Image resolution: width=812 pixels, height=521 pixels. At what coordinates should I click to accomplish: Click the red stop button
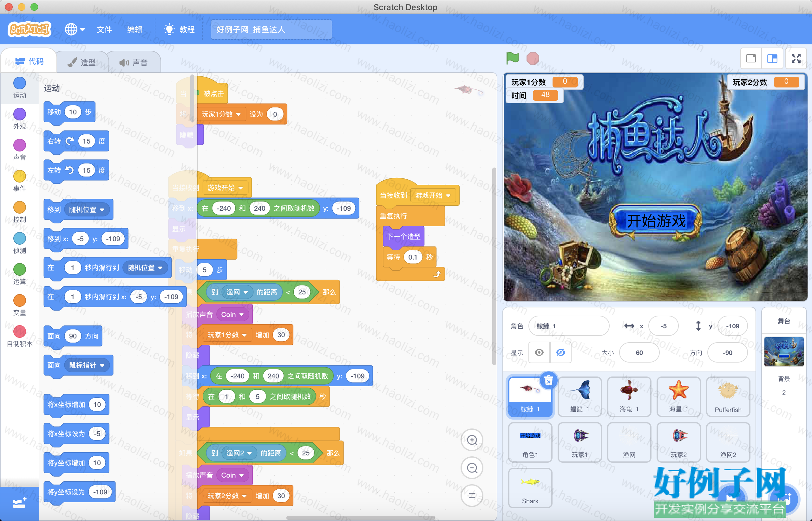coord(533,58)
